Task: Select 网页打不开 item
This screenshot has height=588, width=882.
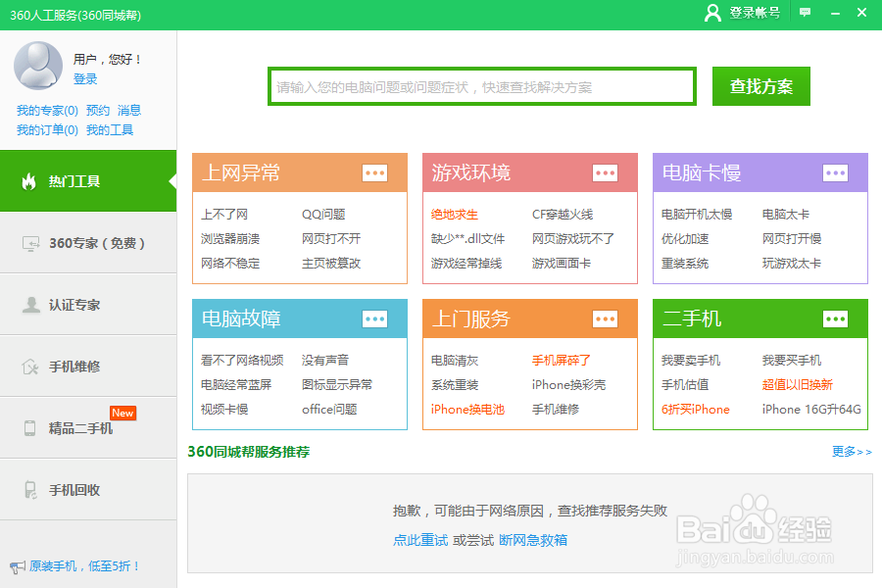Action: (x=331, y=238)
